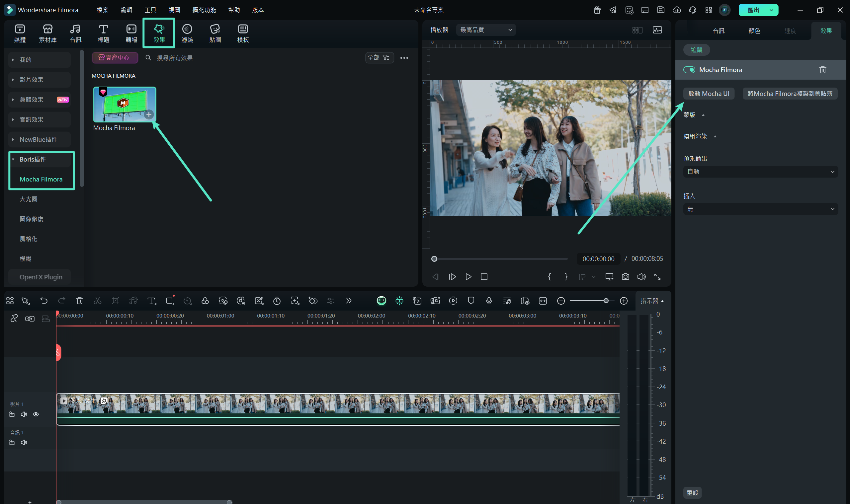
Task: Open the 預乘輸出 自動 dropdown
Action: [760, 172]
